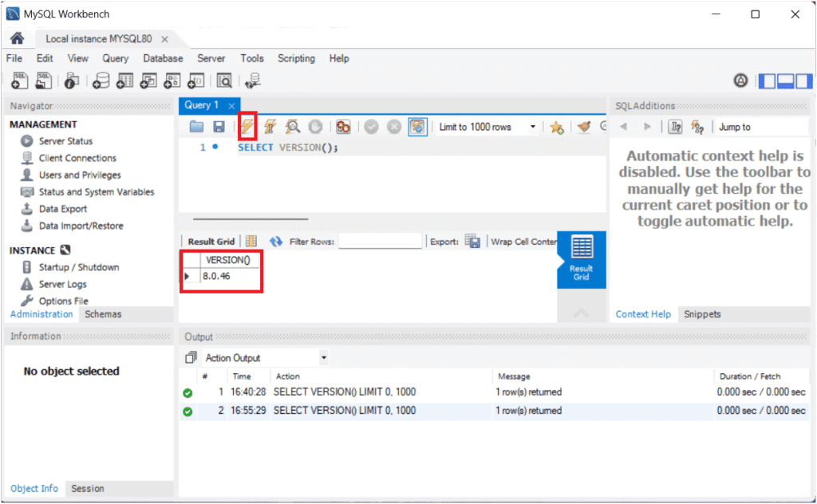Open the Database menu
The width and height of the screenshot is (817, 504).
(163, 58)
